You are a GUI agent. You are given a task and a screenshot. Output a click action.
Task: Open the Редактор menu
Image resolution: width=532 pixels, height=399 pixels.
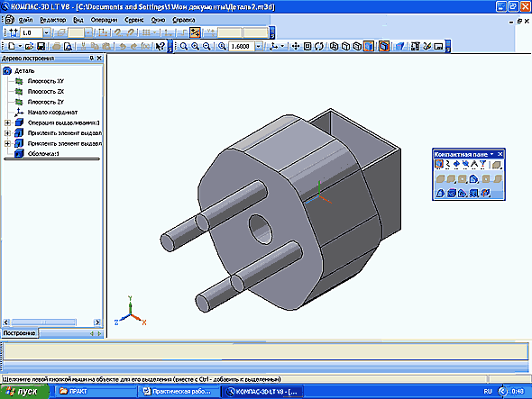[x=53, y=20]
